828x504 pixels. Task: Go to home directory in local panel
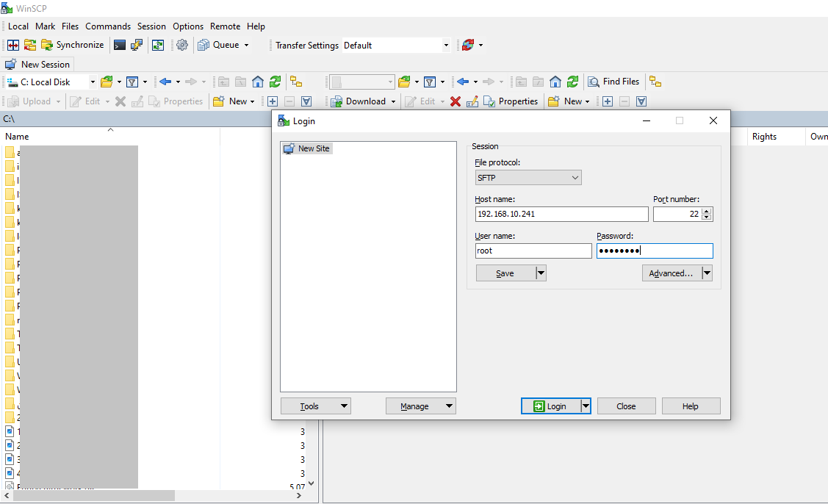[x=258, y=82]
